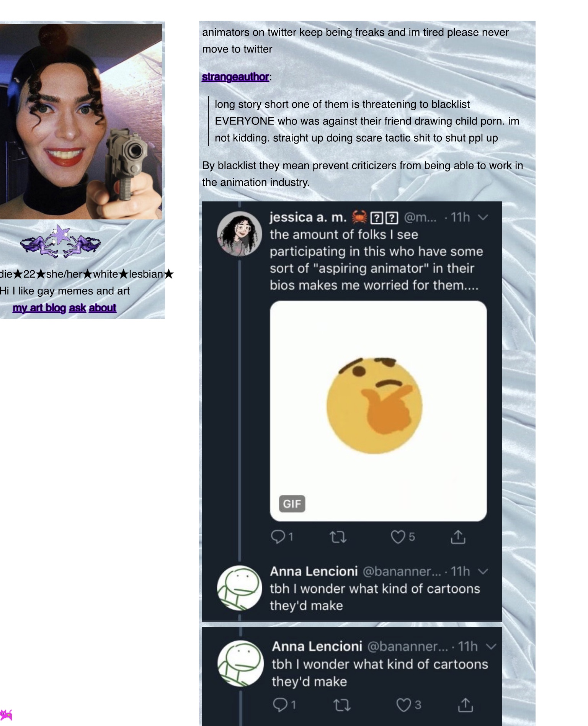
Task: Open the strangeauthor blog link
Action: click(235, 77)
